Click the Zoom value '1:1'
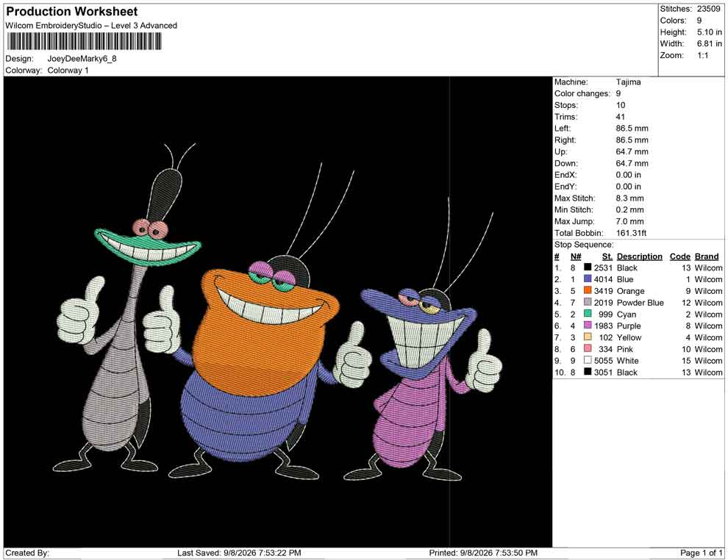The width and height of the screenshot is (728, 560). [x=702, y=55]
